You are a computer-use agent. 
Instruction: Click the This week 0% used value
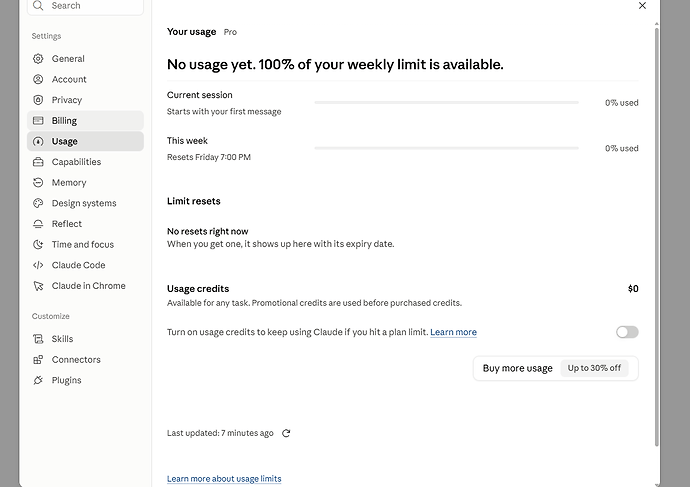(x=621, y=148)
